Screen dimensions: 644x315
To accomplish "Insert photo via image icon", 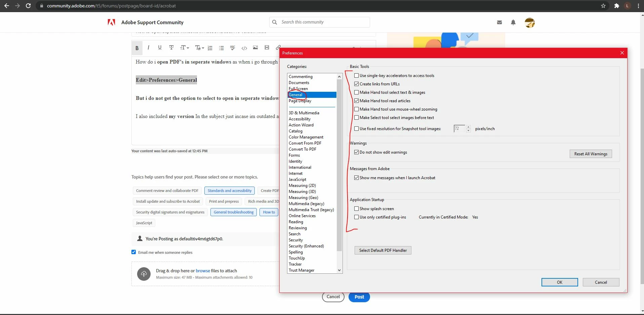I will pos(255,48).
